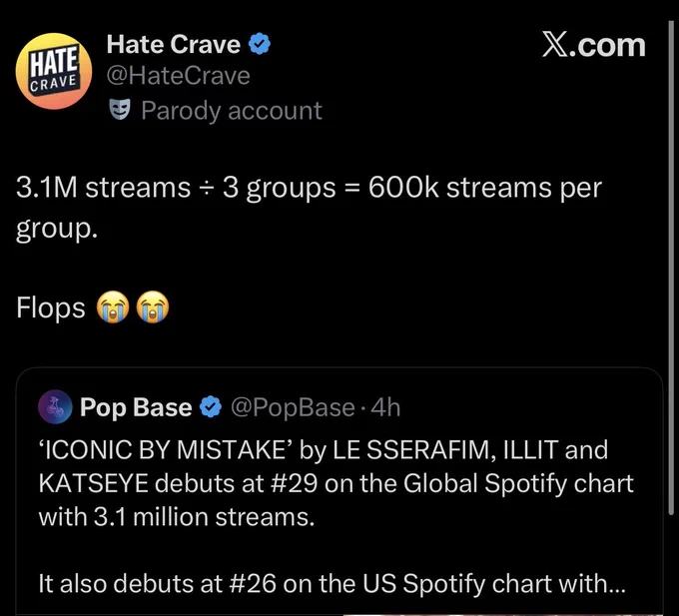Click the word Flops in the post
The width and height of the screenshot is (679, 616).
click(x=51, y=308)
